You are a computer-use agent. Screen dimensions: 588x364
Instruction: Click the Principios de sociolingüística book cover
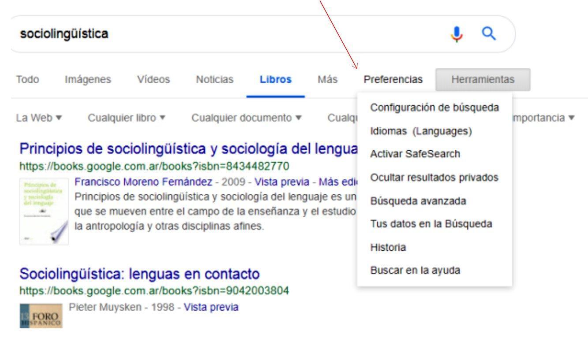pyautogui.click(x=44, y=211)
